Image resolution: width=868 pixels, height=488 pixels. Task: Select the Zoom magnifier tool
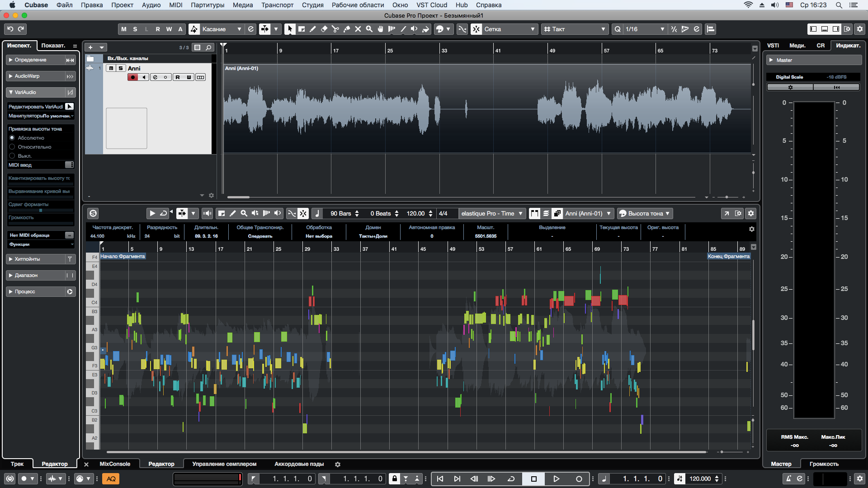coord(369,29)
